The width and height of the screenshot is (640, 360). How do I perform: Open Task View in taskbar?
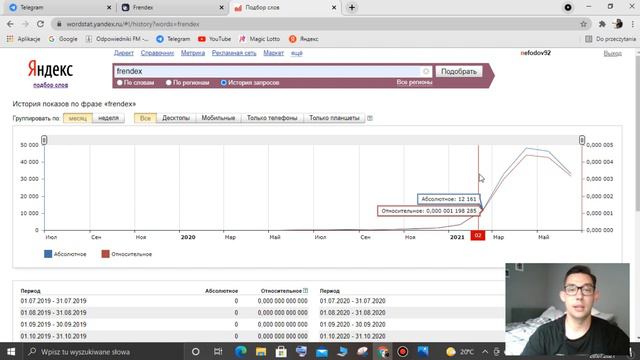pyautogui.click(x=218, y=351)
